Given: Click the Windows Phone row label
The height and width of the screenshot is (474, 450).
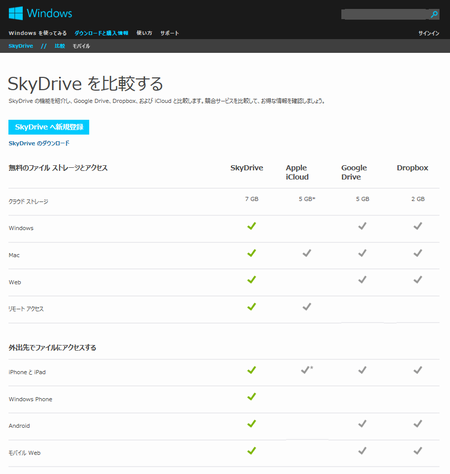Looking at the screenshot, I should click(30, 399).
